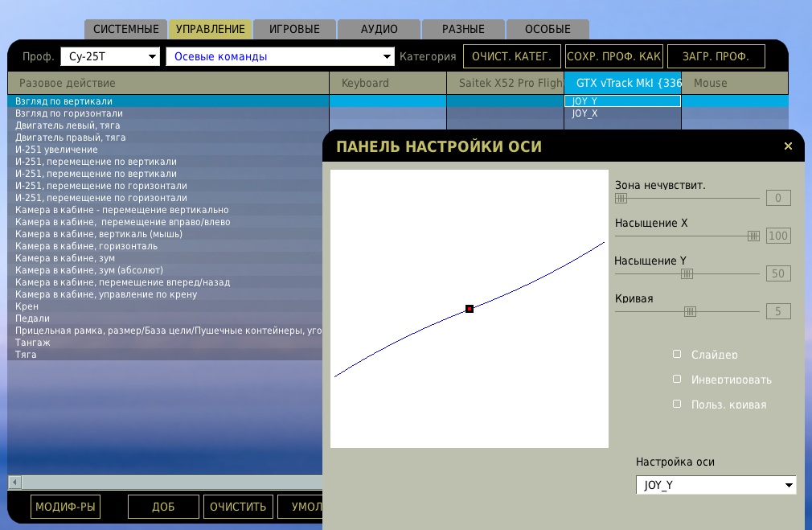This screenshot has width=812, height=530.
Task: Enable the Слайдер checkbox
Action: (677, 354)
